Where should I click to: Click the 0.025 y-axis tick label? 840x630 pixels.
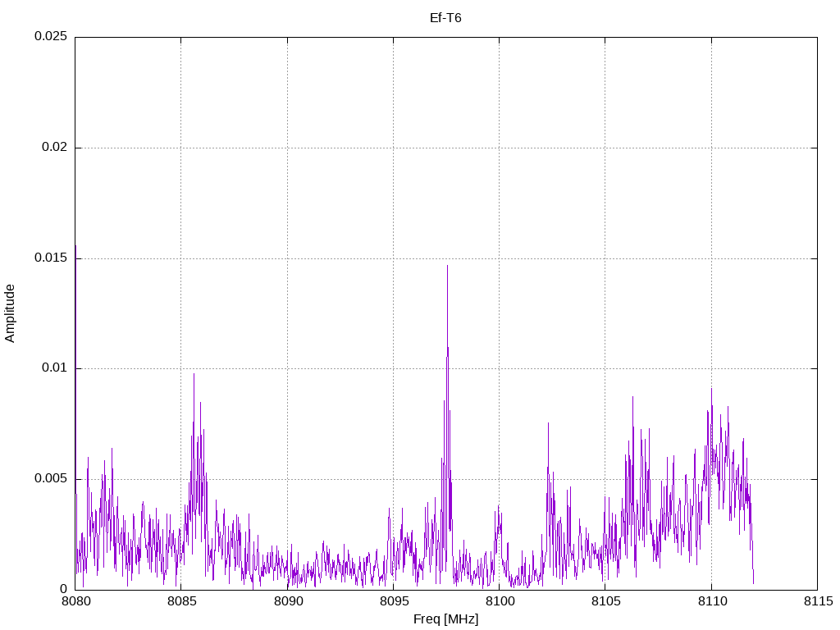51,36
